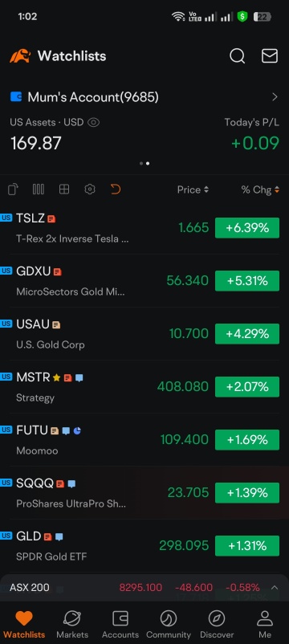Toggle asset visibility eye icon
The height and width of the screenshot is (644, 289).
[x=94, y=122]
